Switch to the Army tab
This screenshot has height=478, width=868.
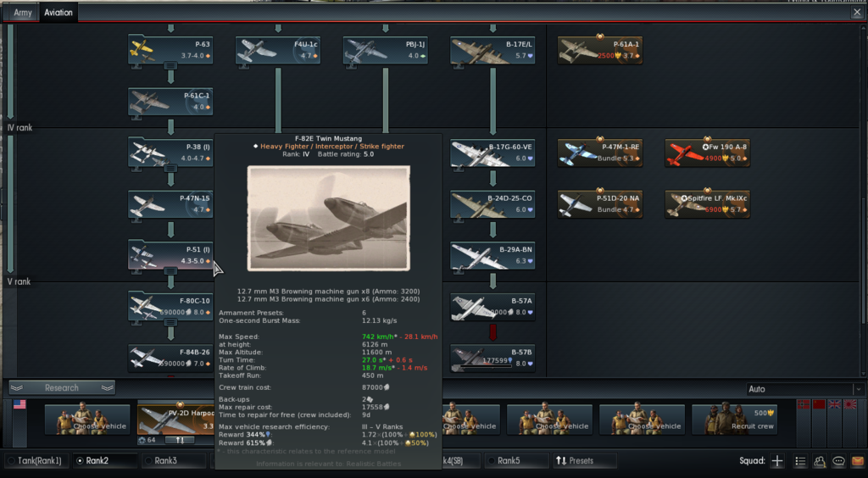[23, 13]
